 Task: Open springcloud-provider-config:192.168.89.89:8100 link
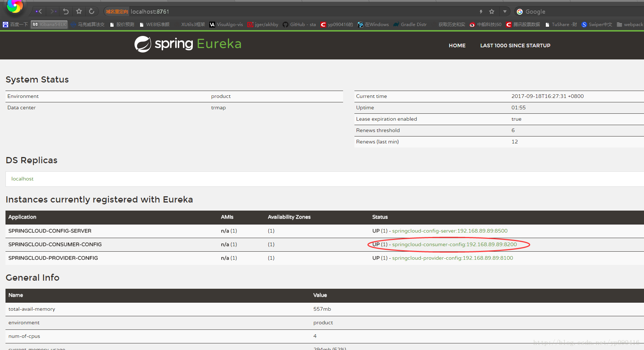453,258
